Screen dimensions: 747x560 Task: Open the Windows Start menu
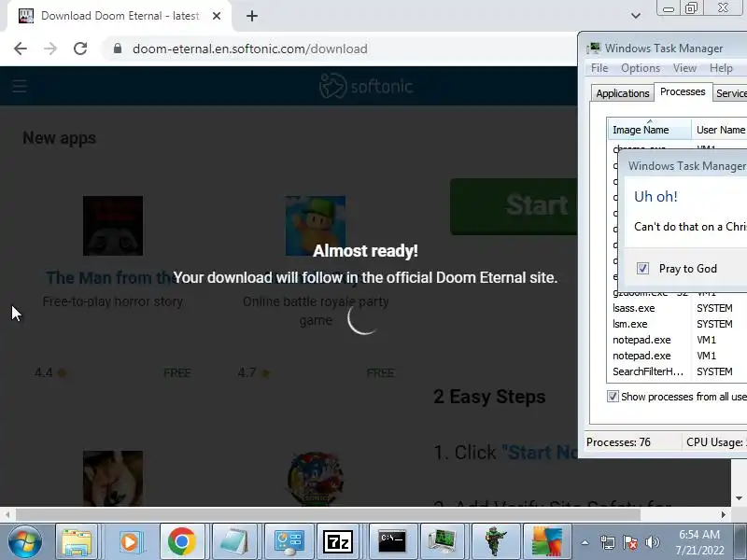click(25, 542)
